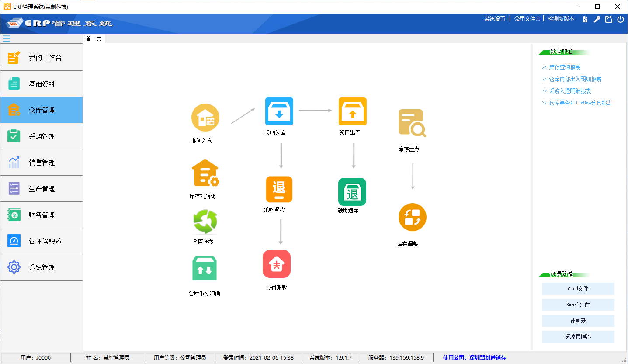The width and height of the screenshot is (628, 364).
Task: Open the 期初入仓 icon
Action: [205, 118]
